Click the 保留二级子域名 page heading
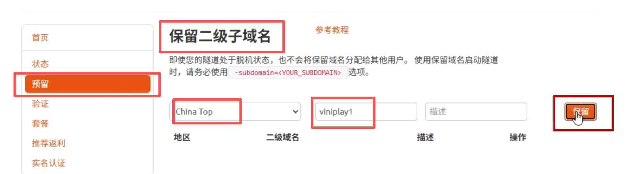The width and height of the screenshot is (644, 174). 220,36
